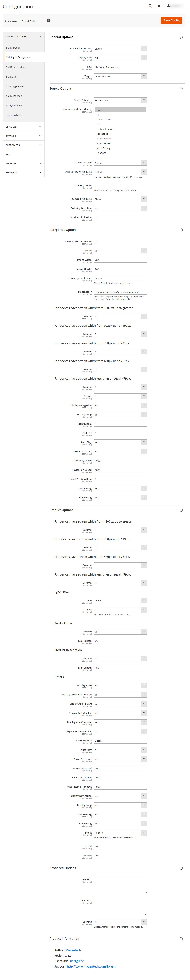The width and height of the screenshot is (190, 980).
Task: Open the Enabled Extensions dropdown
Action: 120,49
